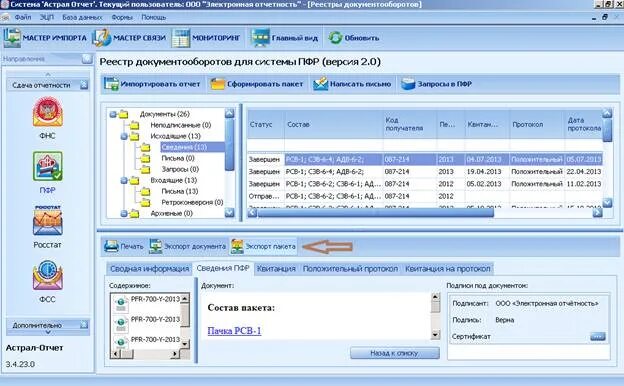
Task: Click Сформировать пакет toolbar button
Action: click(257, 84)
